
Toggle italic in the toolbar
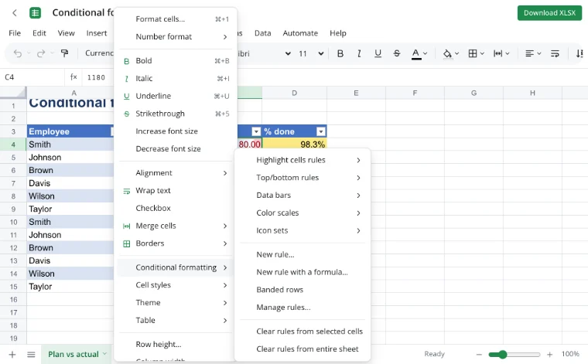click(359, 53)
